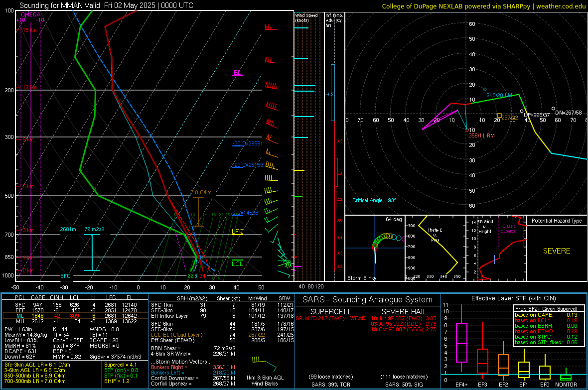588x390 pixels.
Task: Click '700-500mb LR = 7.0 C/km'
Action: click(35, 382)
